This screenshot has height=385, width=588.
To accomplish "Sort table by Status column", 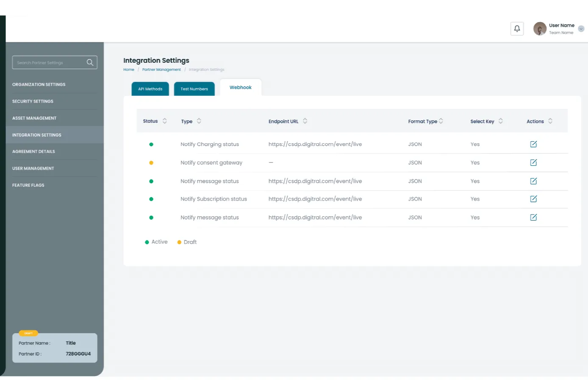I will 165,121.
